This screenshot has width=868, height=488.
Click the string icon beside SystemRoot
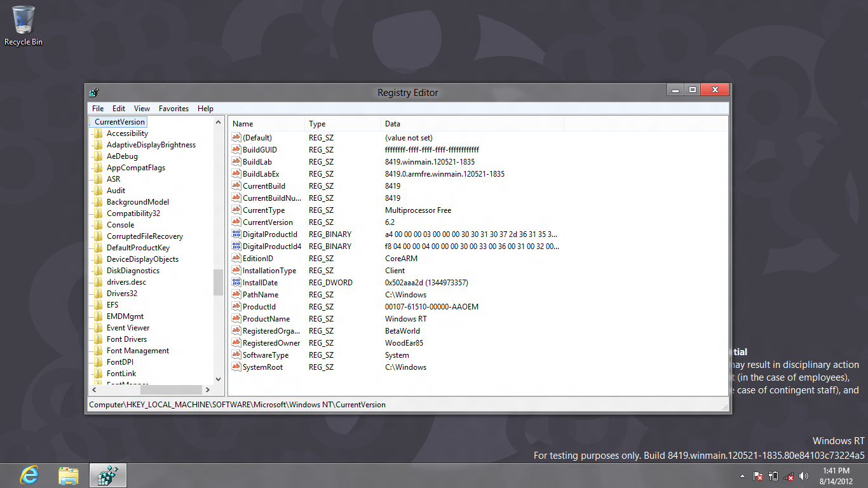click(x=236, y=367)
